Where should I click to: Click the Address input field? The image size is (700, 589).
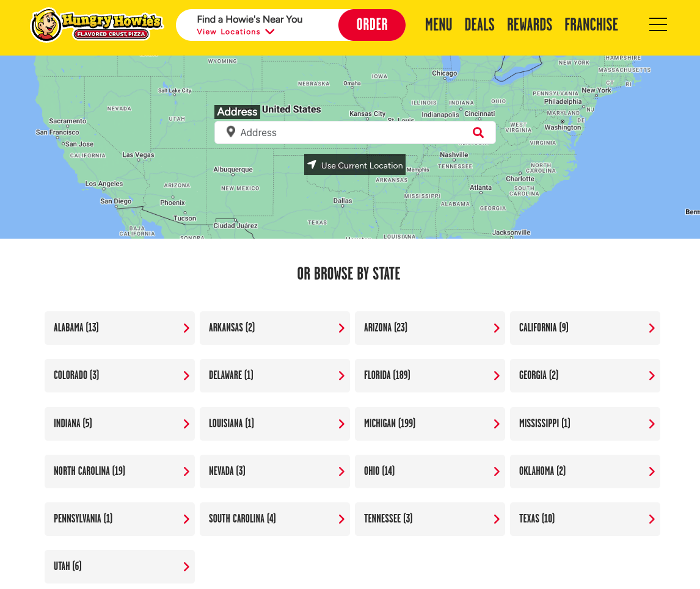(x=355, y=132)
